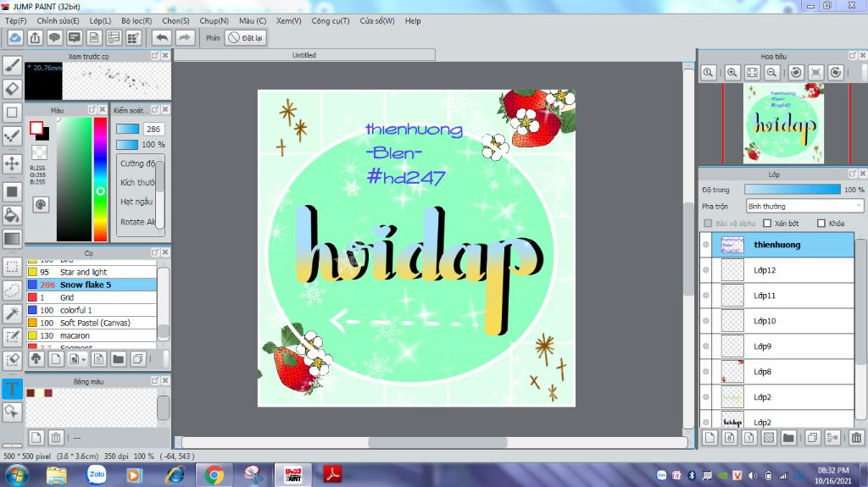Click the brush size value field 286

pos(153,129)
